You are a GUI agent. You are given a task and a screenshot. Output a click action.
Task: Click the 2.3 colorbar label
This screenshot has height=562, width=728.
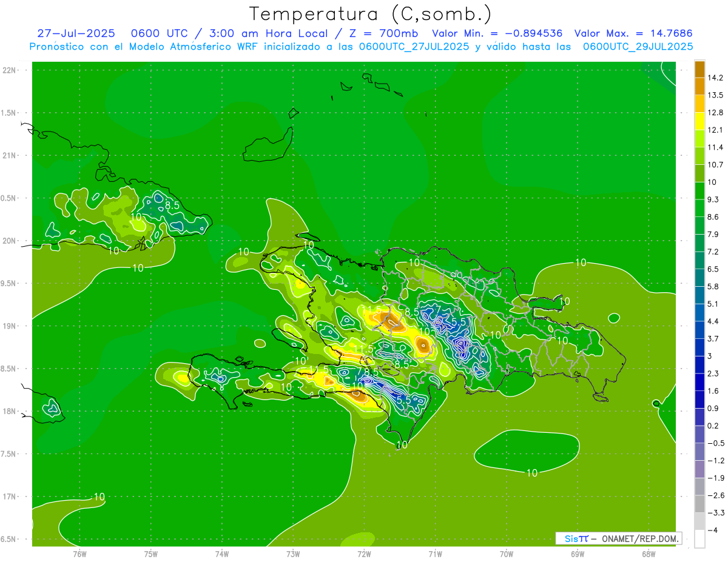713,373
